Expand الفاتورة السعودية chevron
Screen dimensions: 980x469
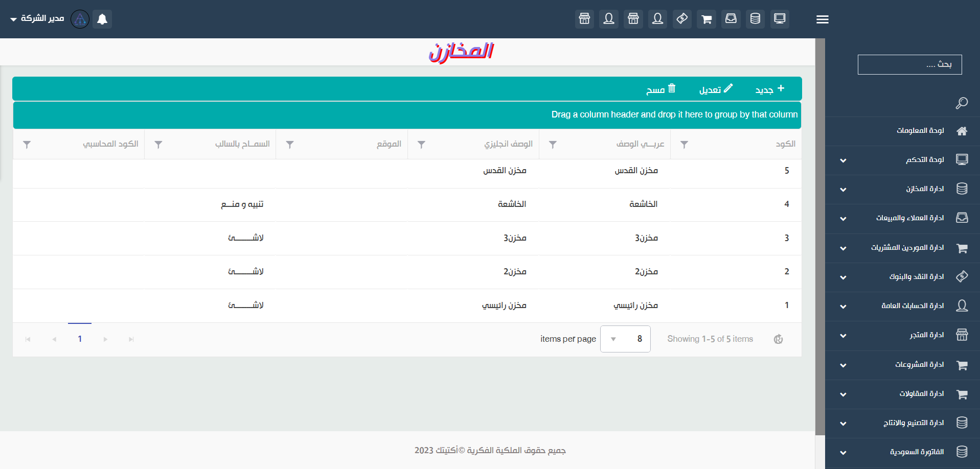pos(843,453)
